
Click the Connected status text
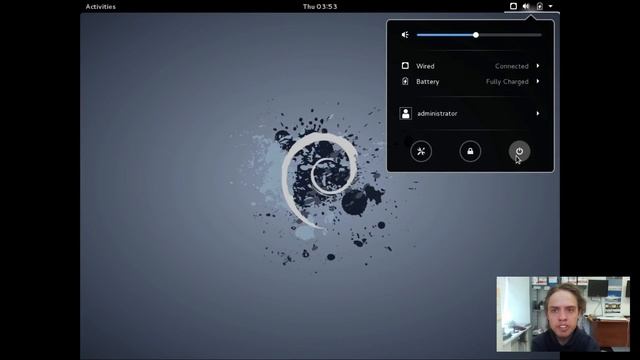512,66
